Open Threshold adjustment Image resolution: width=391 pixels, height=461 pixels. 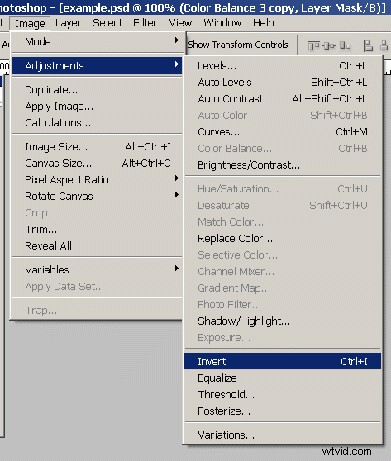click(282, 395)
